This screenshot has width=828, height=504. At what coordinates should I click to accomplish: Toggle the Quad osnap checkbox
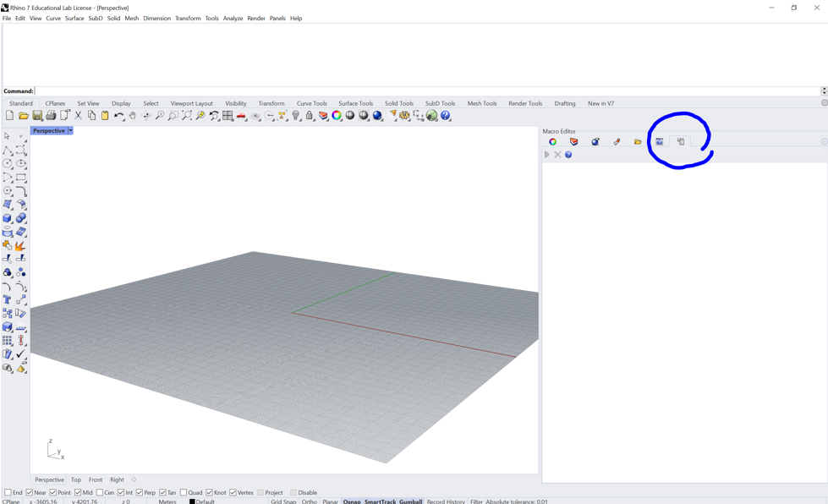(184, 492)
